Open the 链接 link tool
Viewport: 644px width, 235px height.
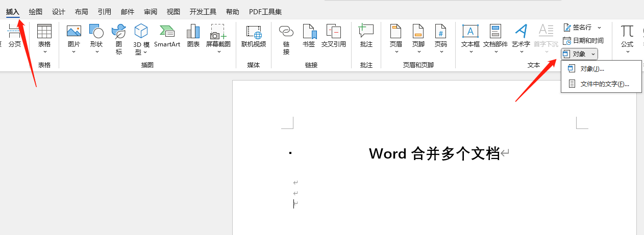click(x=286, y=39)
